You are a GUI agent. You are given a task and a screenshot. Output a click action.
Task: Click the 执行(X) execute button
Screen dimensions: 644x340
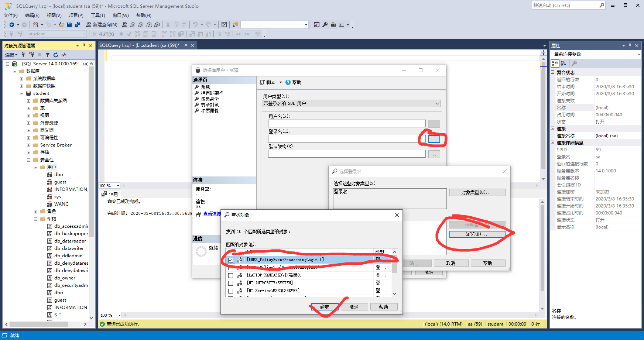(x=103, y=34)
